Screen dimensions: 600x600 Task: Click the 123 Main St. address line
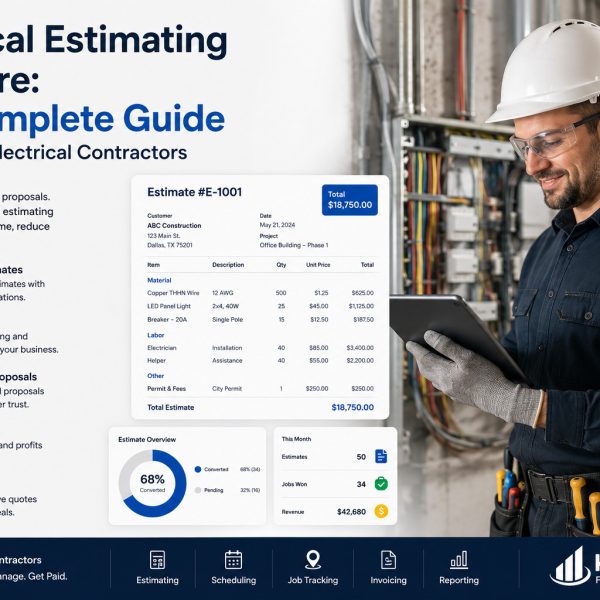pos(163,236)
